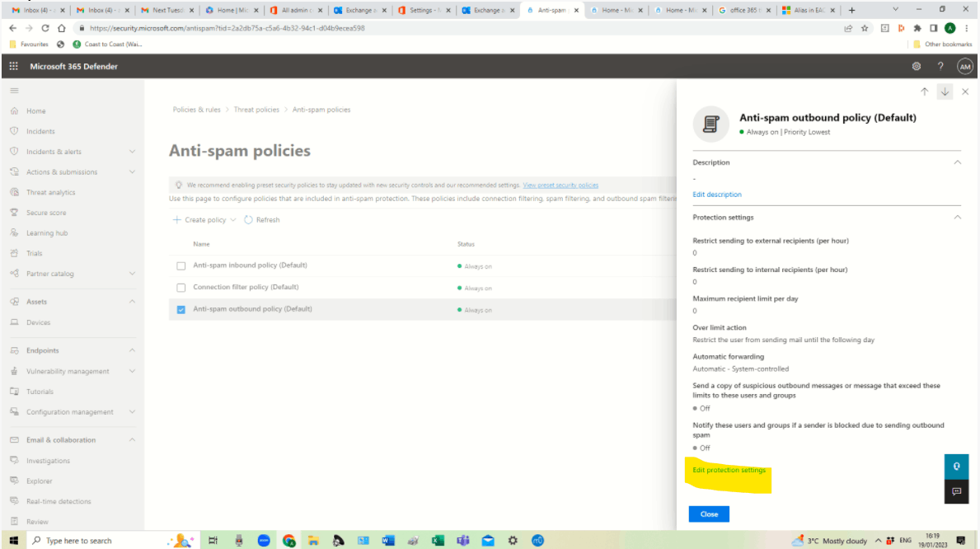Collapse the Endpoints section
This screenshot has width=980, height=549.
(x=132, y=351)
